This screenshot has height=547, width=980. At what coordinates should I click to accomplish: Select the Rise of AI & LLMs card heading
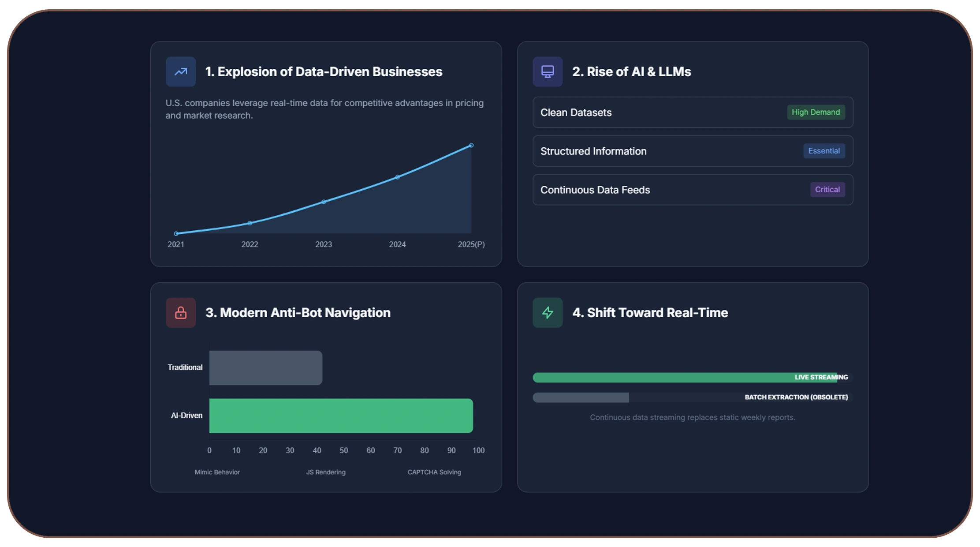[632, 71]
